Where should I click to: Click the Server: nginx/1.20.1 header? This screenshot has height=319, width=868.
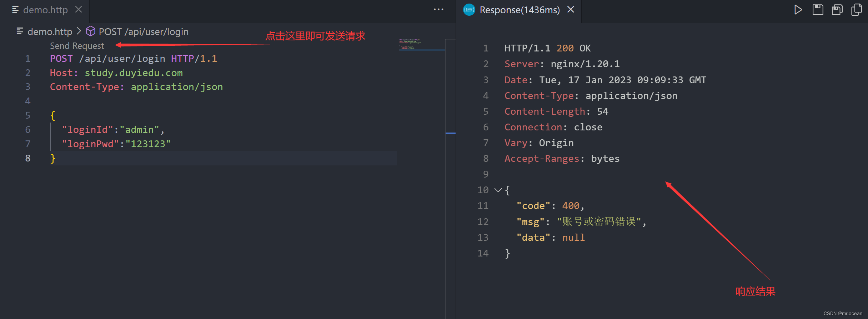562,64
